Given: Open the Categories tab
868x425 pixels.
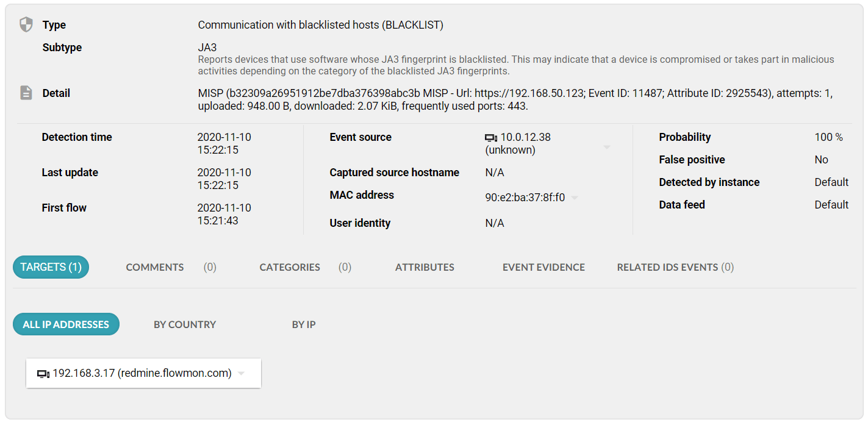Looking at the screenshot, I should 290,267.
